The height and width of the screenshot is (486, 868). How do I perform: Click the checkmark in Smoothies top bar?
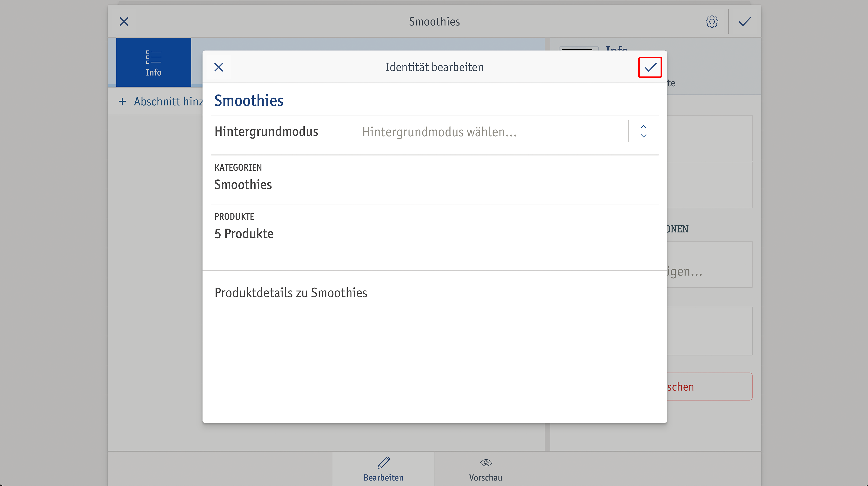click(745, 22)
